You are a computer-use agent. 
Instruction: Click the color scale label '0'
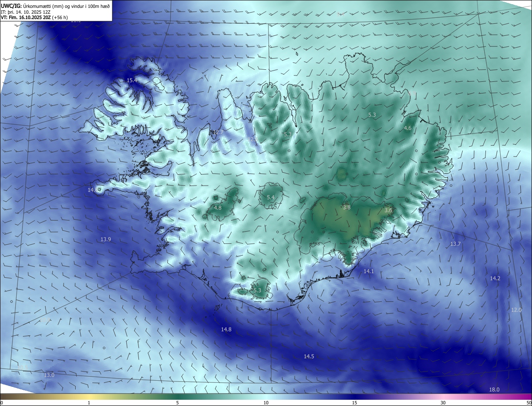pos(2,403)
